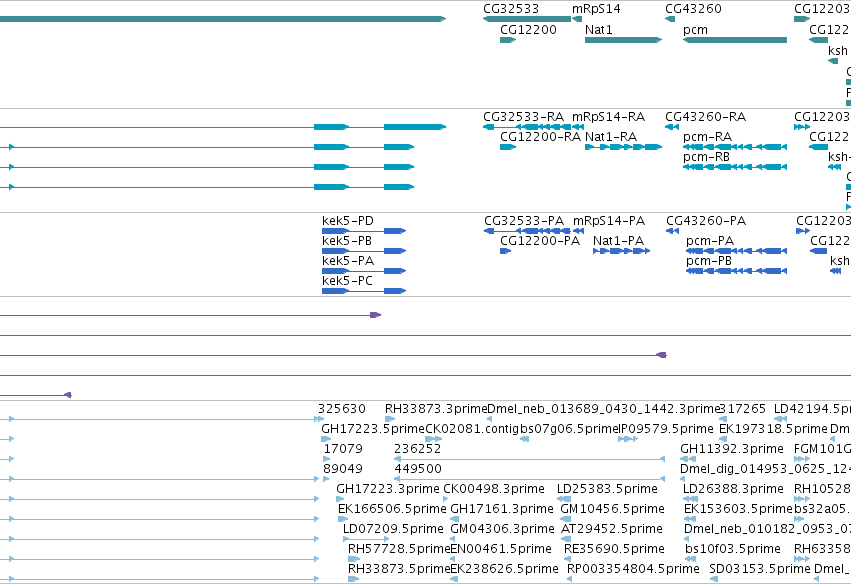Click the RH33873.3prime EST label
This screenshot has height=584, width=851.
[436, 409]
